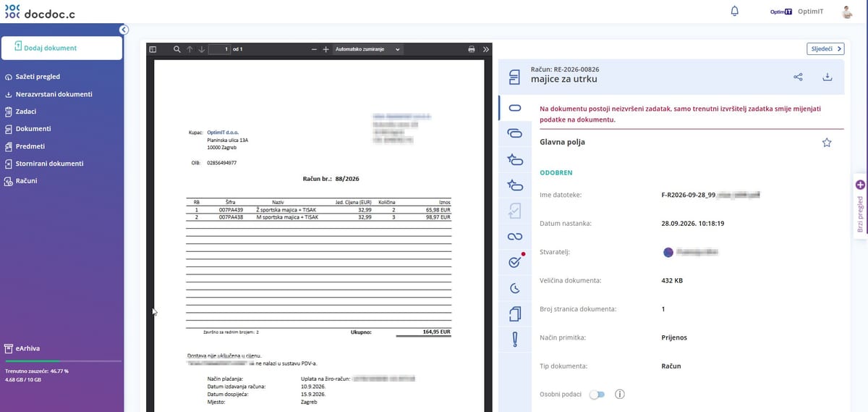The height and width of the screenshot is (412, 868).
Task: Open the tasks checkmark tab with the red dot
Action: [515, 262]
